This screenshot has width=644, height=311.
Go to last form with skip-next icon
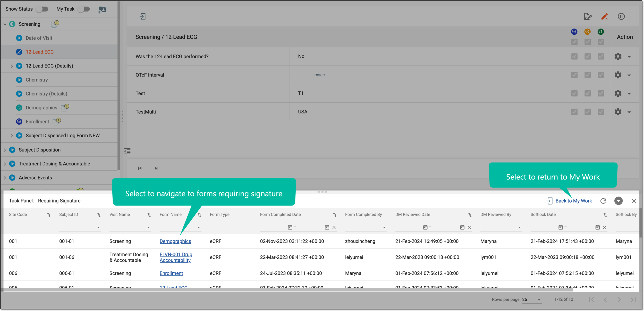tap(156, 168)
